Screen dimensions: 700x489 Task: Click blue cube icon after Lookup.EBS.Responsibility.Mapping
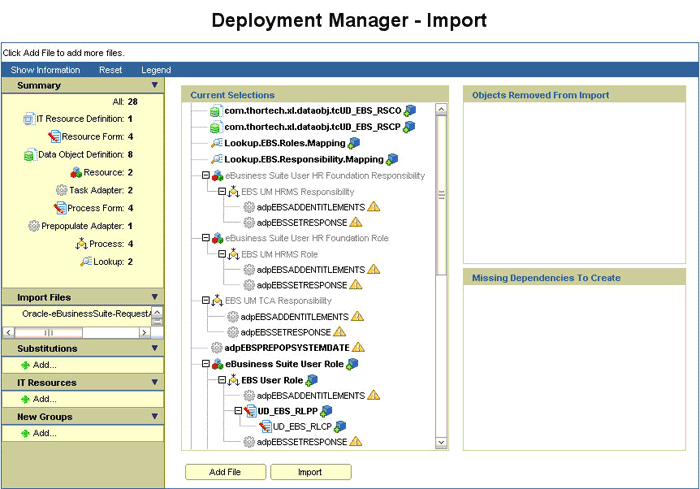(392, 159)
